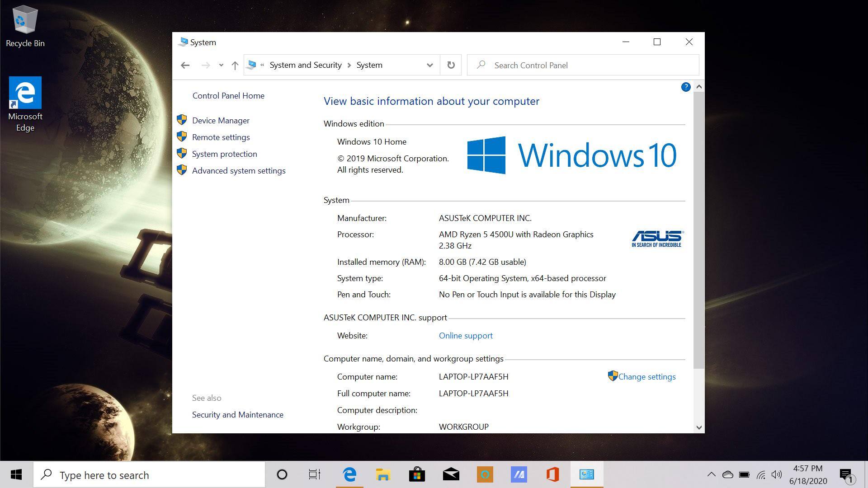Open the help question mark icon
Viewport: 868px width, 488px height.
[x=685, y=87]
